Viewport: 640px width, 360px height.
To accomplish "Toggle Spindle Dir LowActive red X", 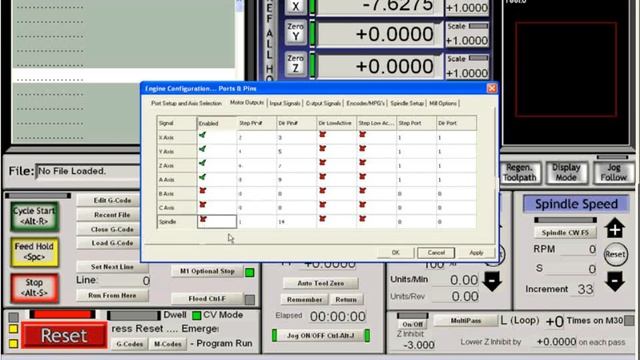I will pos(322,219).
